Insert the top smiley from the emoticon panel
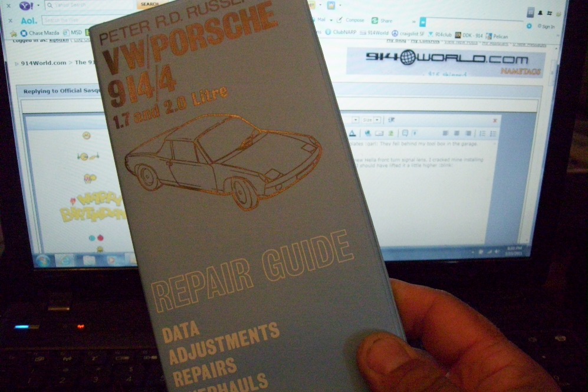Screen dimensions: 588x392 pyautogui.click(x=86, y=136)
